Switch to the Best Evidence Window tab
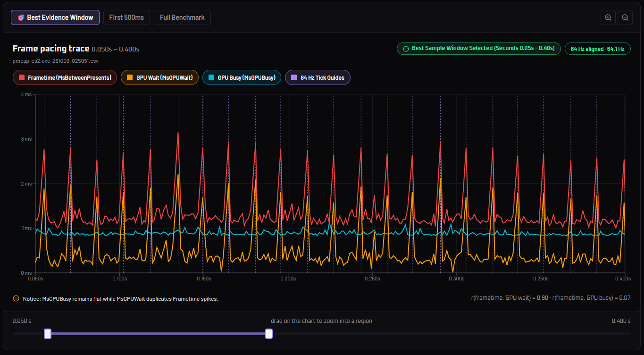The height and width of the screenshot is (355, 644). click(x=55, y=17)
